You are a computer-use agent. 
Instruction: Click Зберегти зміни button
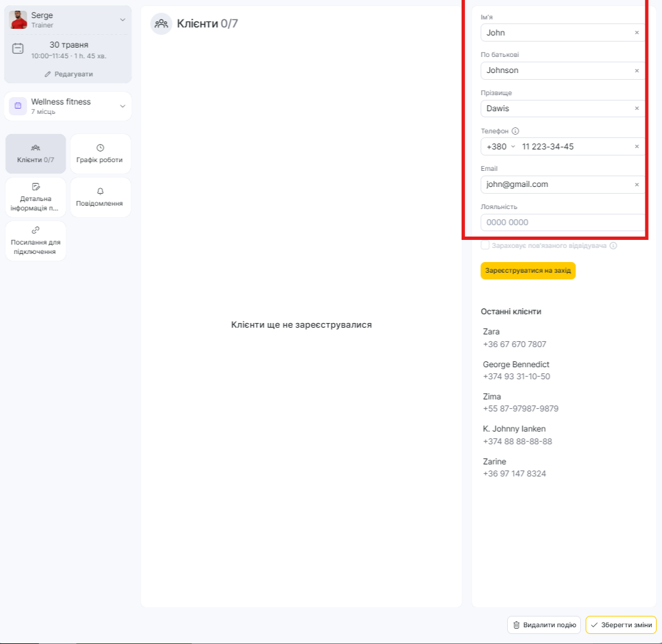coord(620,625)
